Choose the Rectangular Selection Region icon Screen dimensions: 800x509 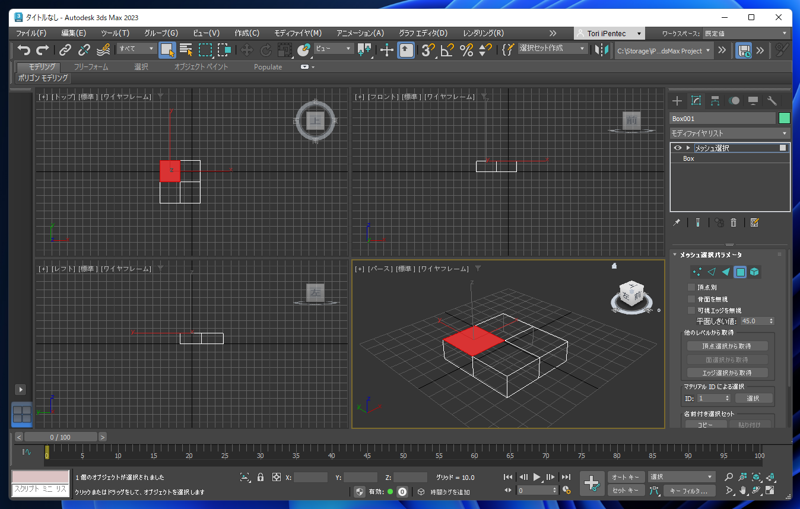[205, 50]
